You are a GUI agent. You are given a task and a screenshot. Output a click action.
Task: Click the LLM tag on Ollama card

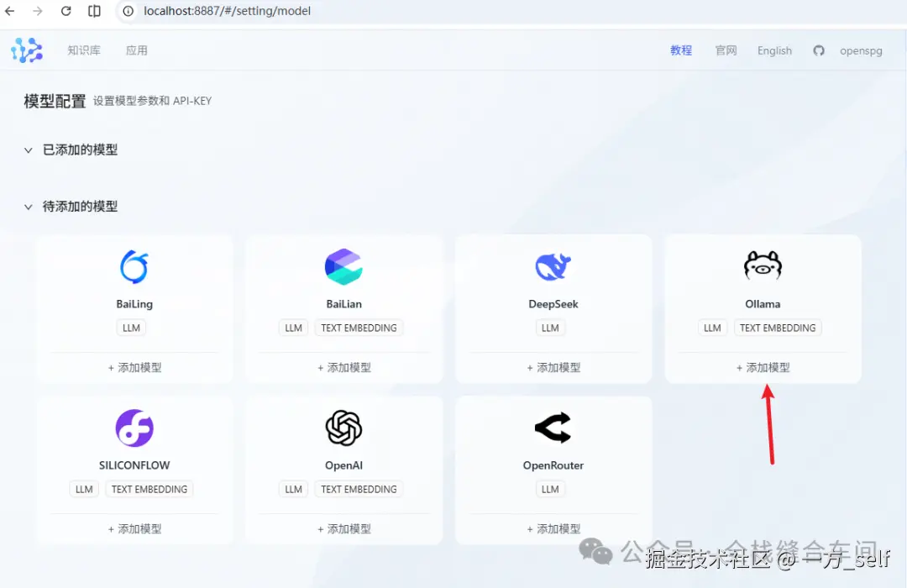pyautogui.click(x=712, y=328)
